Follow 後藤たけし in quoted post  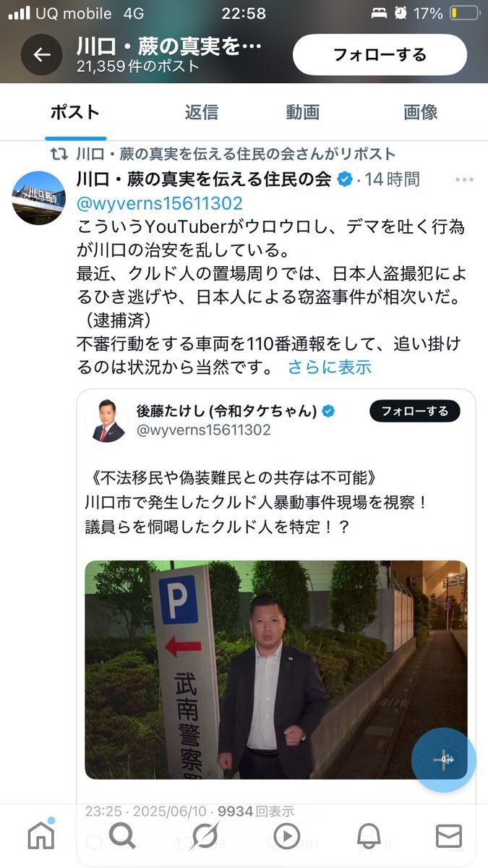pos(415,411)
